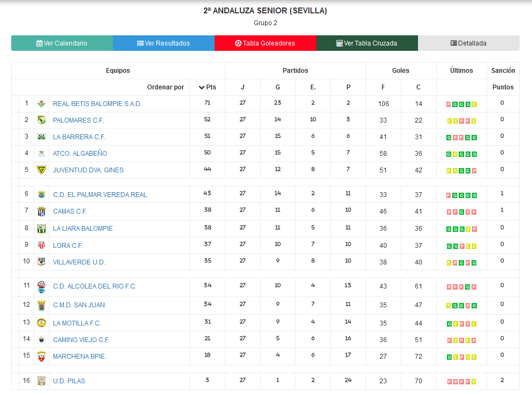Click the C.M.D. San Juan crest
Screen dimensions: 532x394
click(41, 306)
